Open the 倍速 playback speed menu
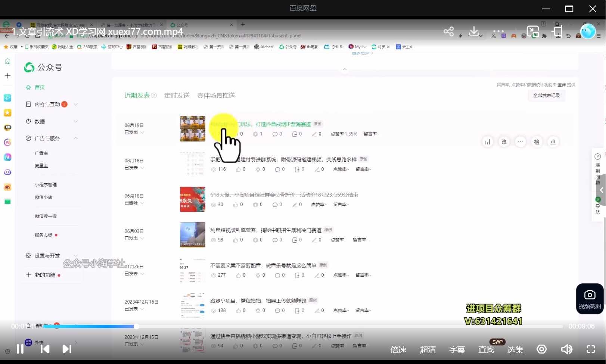Screen dimensions: 606x364 (x=398, y=350)
